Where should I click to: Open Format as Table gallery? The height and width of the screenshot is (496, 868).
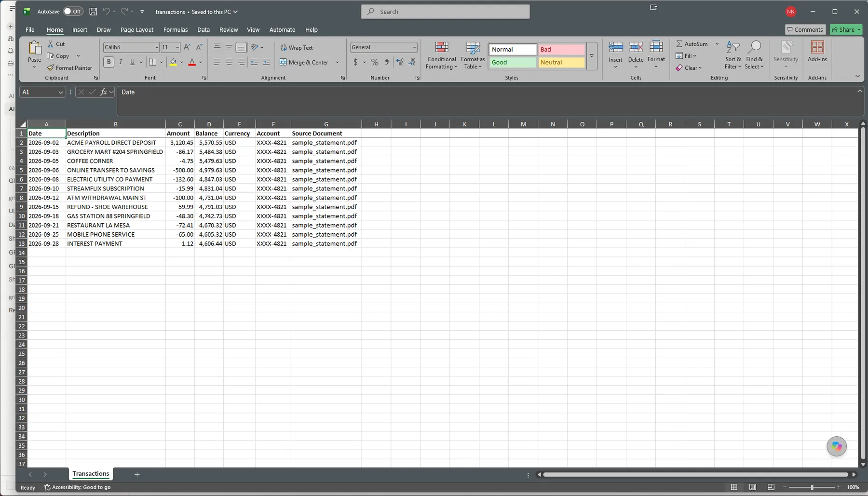[x=473, y=55]
